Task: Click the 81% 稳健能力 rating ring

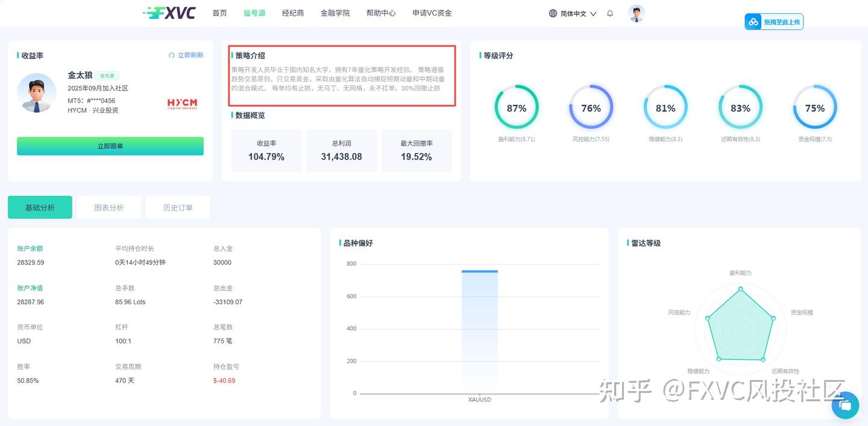Action: coord(665,107)
